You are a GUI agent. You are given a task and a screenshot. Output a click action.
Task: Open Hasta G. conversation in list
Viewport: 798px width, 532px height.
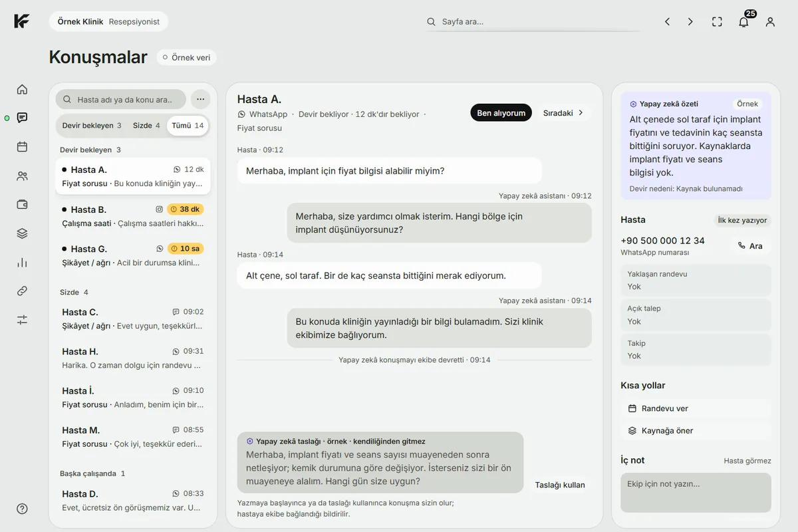[x=133, y=255]
